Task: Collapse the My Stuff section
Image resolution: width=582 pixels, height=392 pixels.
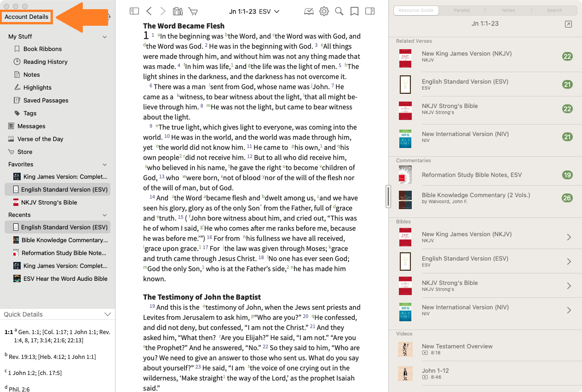Action: tap(105, 37)
